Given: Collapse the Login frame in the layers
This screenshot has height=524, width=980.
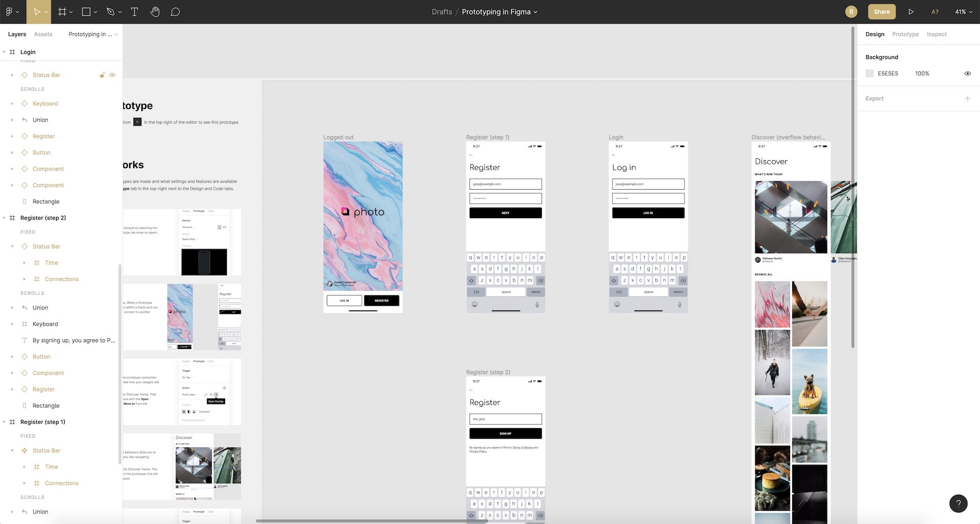Looking at the screenshot, I should (4, 52).
